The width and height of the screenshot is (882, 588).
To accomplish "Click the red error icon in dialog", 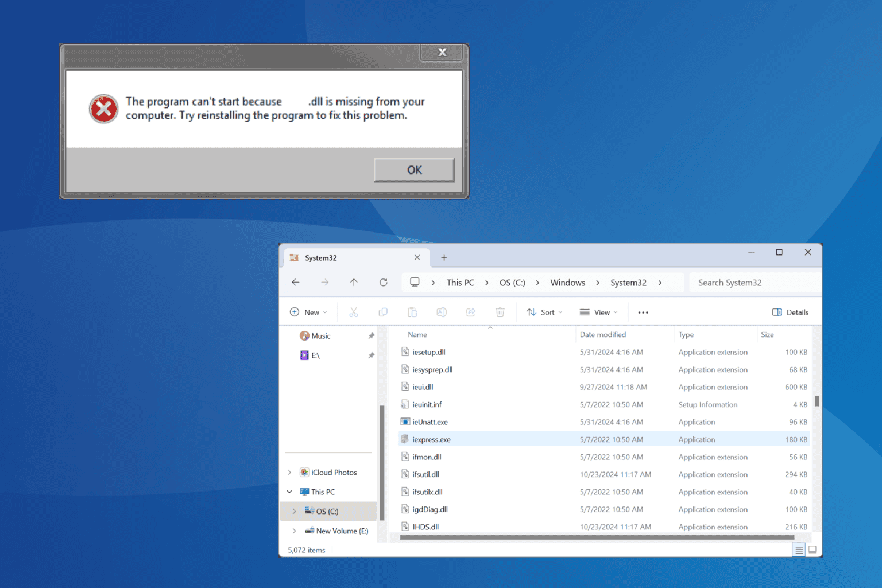I will [x=104, y=109].
